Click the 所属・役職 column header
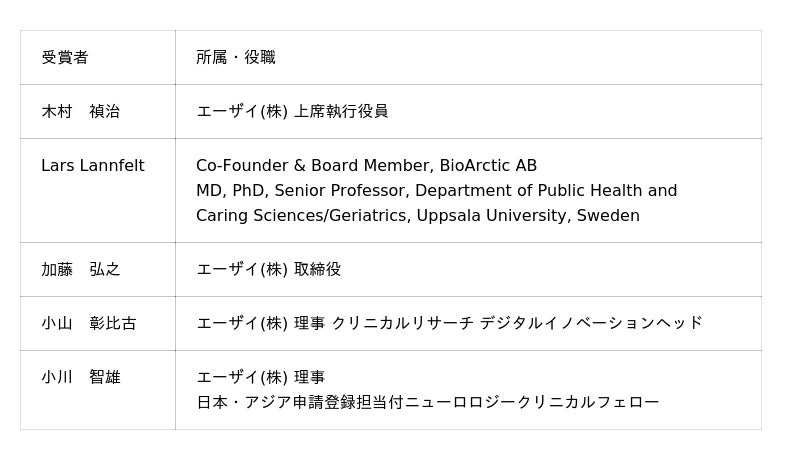 click(235, 58)
